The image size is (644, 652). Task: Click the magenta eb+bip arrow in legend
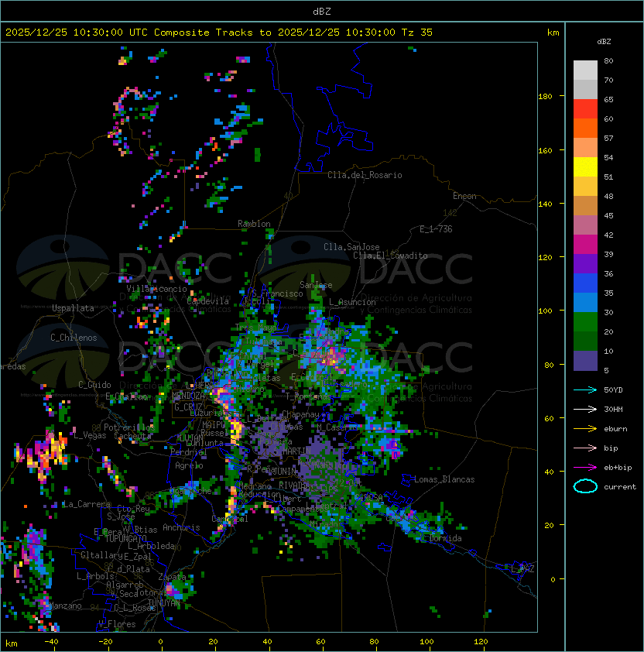click(585, 468)
